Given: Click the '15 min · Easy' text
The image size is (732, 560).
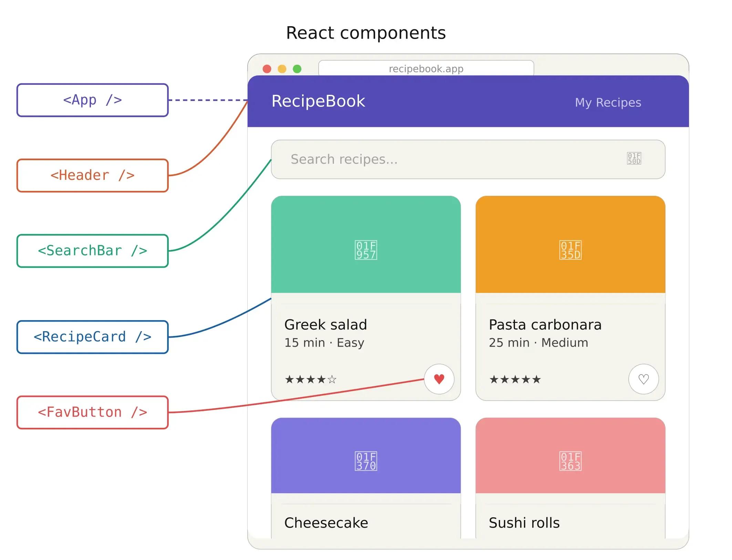Looking at the screenshot, I should (324, 343).
